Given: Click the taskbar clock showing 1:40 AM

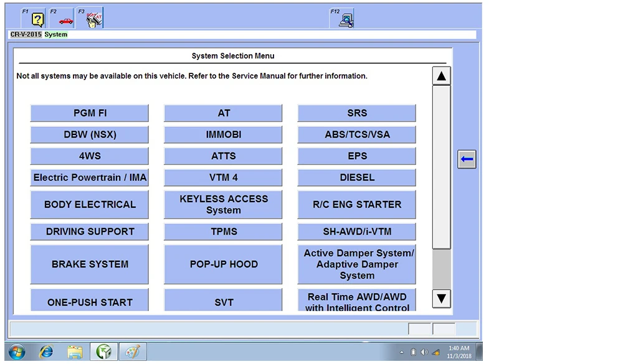Looking at the screenshot, I should (459, 352).
